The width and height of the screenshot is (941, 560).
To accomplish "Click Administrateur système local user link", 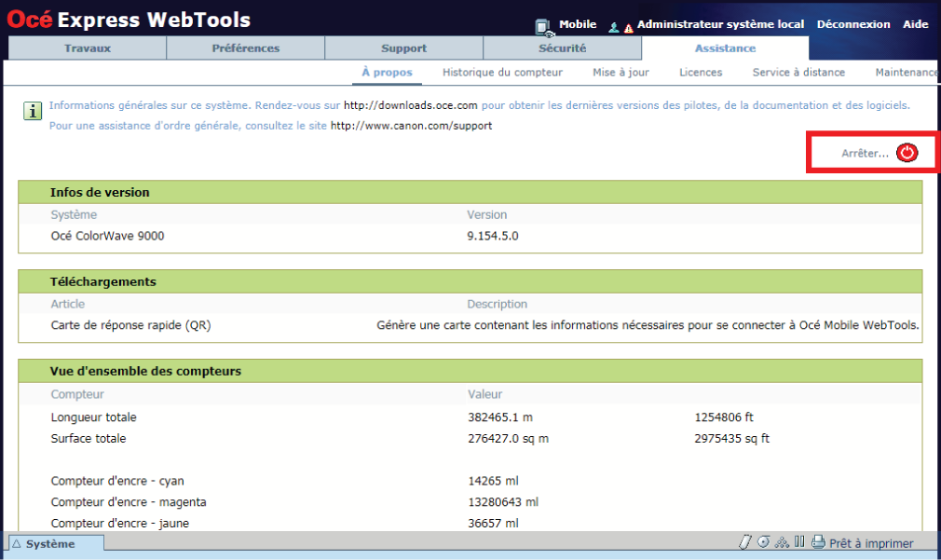I will click(x=720, y=24).
